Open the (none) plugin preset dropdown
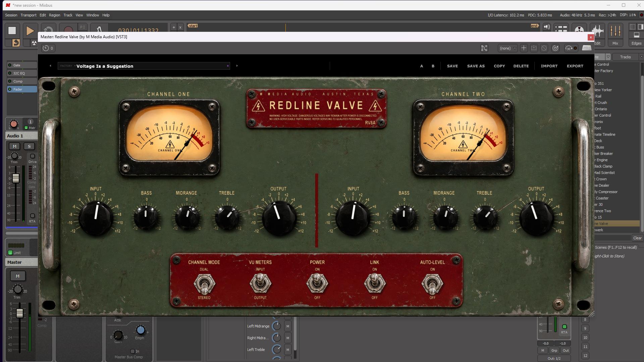Image resolution: width=644 pixels, height=362 pixels. [507, 48]
